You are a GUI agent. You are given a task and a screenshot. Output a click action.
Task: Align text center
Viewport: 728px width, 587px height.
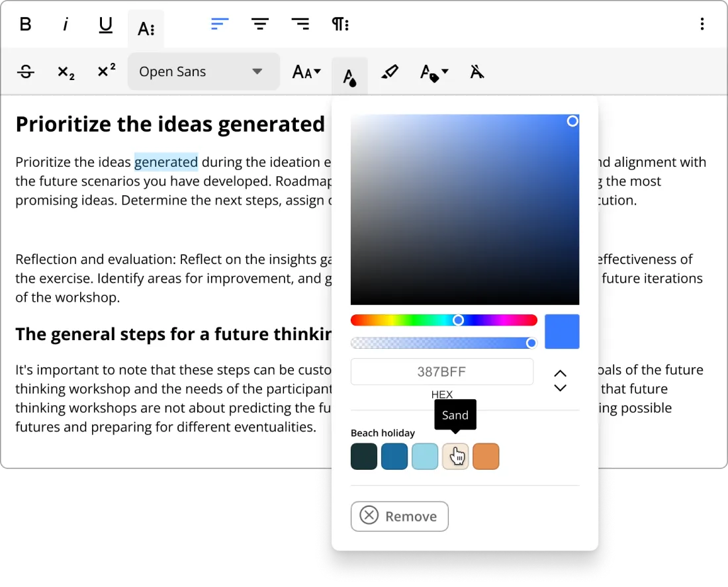tap(260, 24)
